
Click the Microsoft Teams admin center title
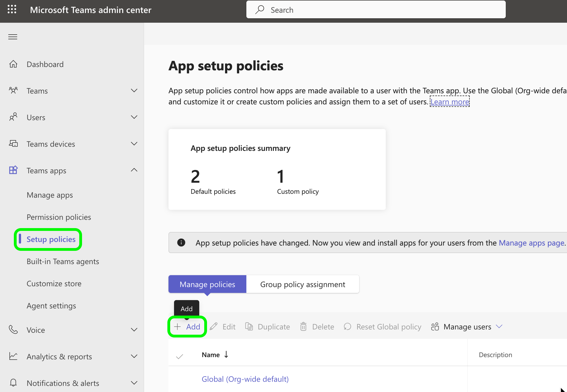91,10
